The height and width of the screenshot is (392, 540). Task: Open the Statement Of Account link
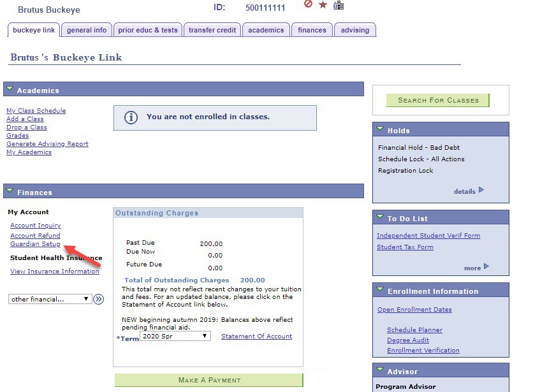click(x=256, y=337)
